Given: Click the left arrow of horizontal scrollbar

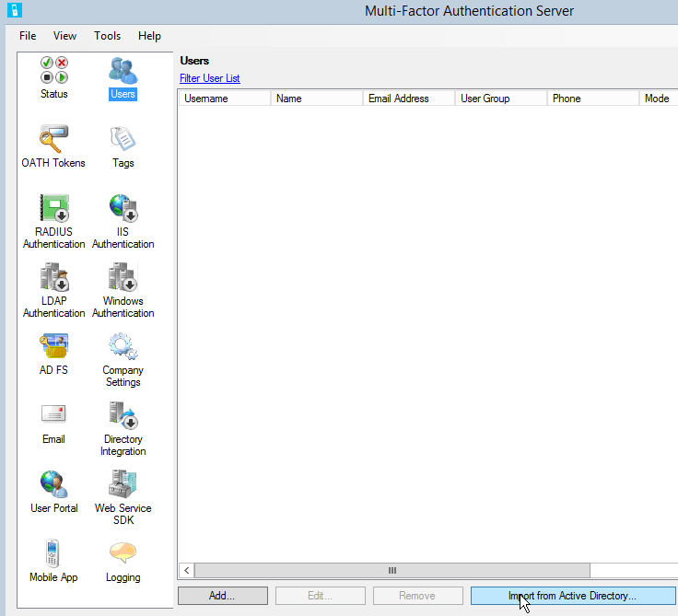Looking at the screenshot, I should pos(187,571).
